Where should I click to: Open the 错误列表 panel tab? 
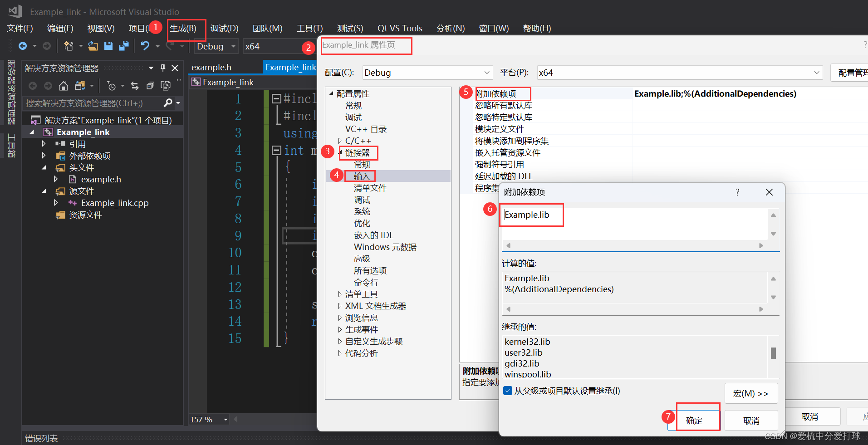coord(41,438)
